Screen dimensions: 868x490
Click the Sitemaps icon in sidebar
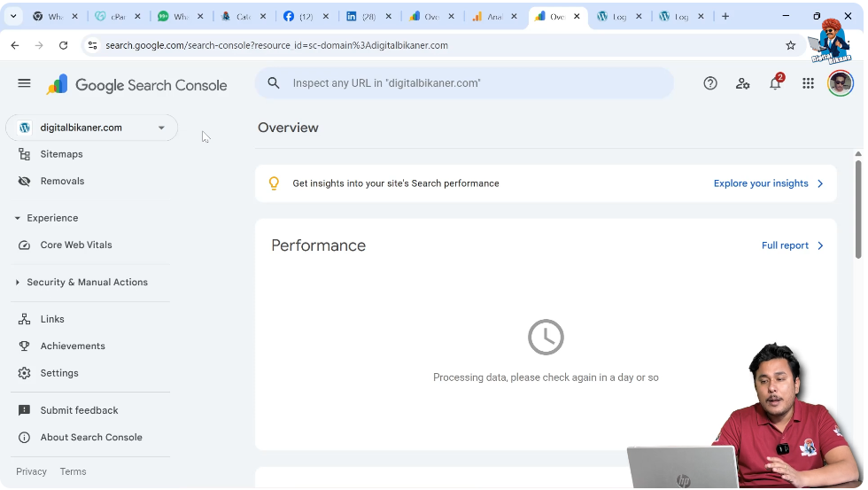tap(25, 154)
